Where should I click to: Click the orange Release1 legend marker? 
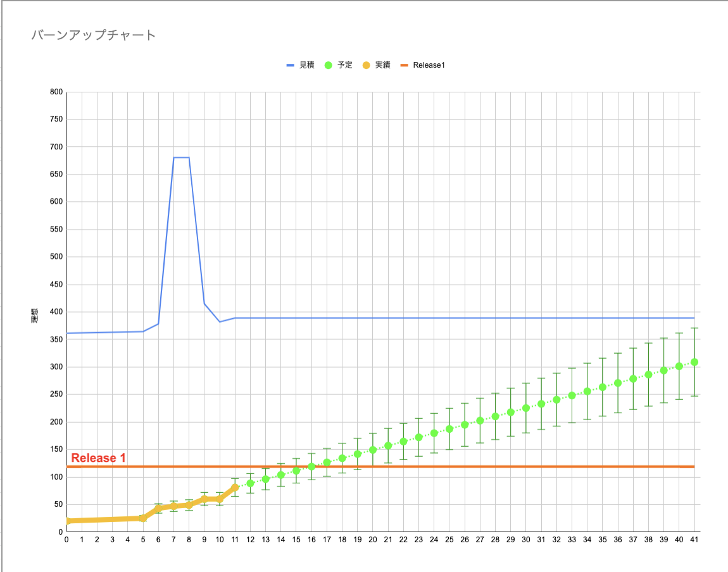point(405,65)
